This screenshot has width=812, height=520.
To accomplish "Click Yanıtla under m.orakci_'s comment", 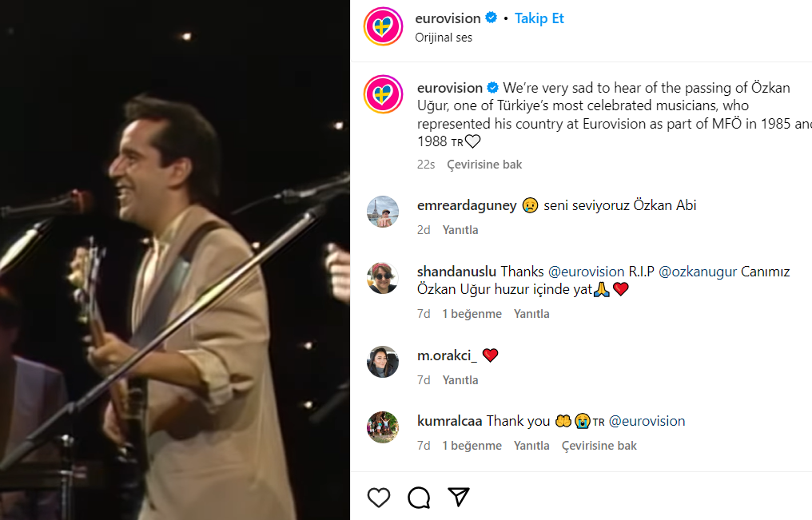I will point(460,379).
